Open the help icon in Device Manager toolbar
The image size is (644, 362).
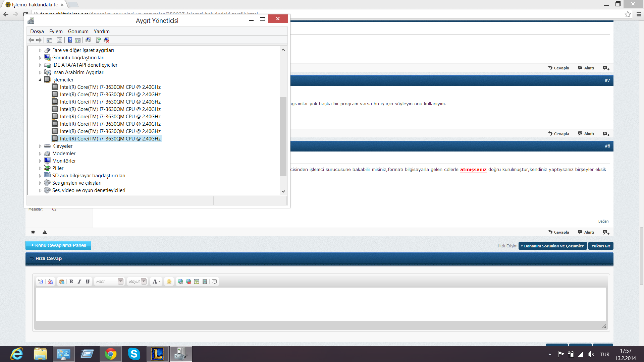point(70,40)
